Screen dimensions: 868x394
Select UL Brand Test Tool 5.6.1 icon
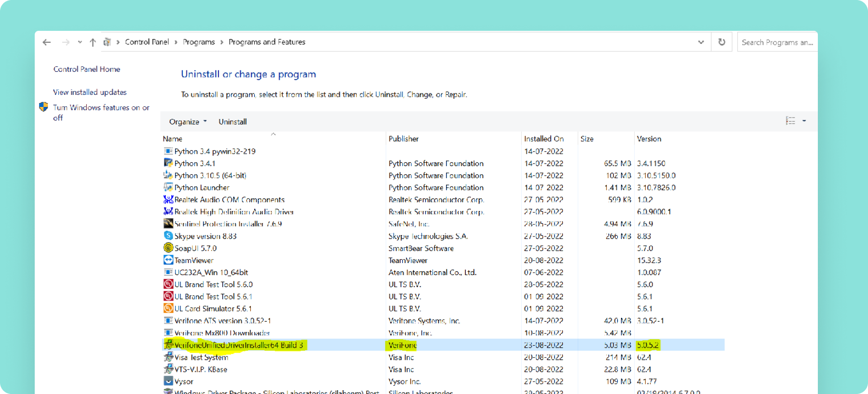click(168, 296)
